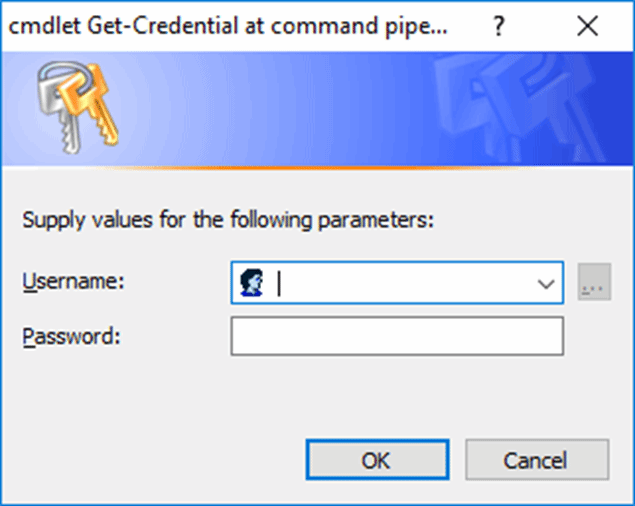Click the ellipsis browse button beside Username
This screenshot has width=635, height=506.
point(594,284)
